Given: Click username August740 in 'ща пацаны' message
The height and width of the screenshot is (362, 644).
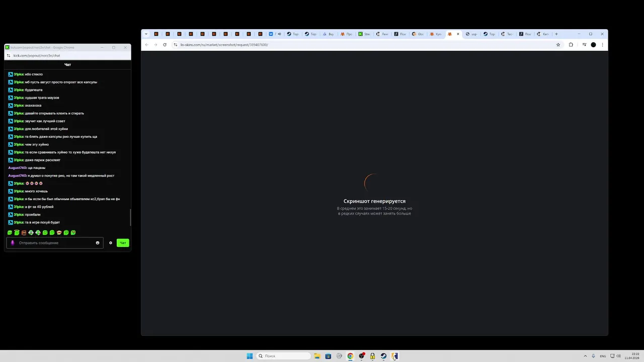Looking at the screenshot, I should click(x=17, y=168).
